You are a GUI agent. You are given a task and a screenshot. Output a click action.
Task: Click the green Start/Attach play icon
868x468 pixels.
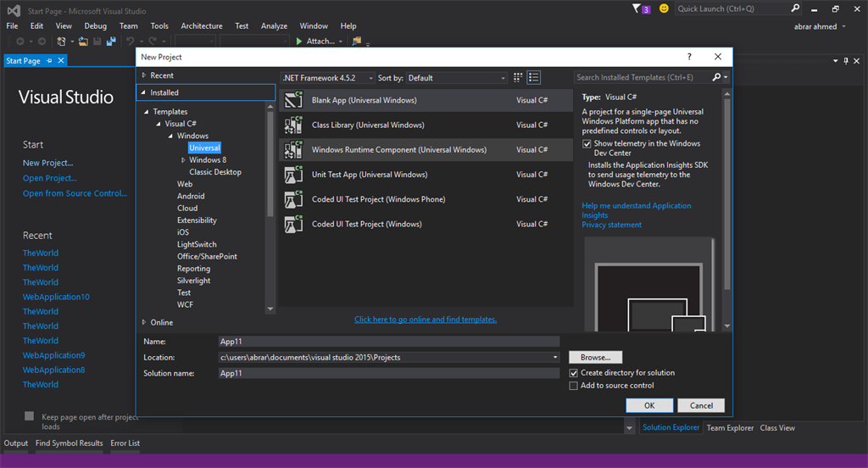[x=299, y=41]
